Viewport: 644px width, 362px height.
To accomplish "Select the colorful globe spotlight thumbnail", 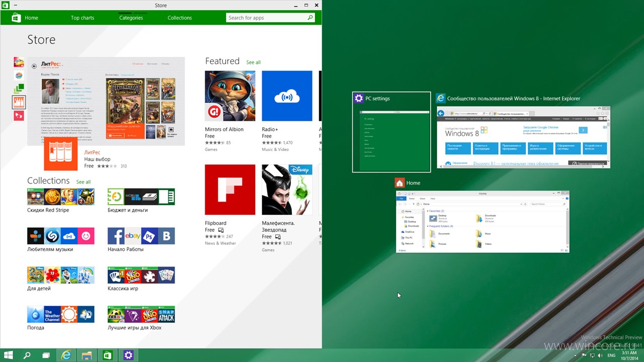I will point(19,75).
